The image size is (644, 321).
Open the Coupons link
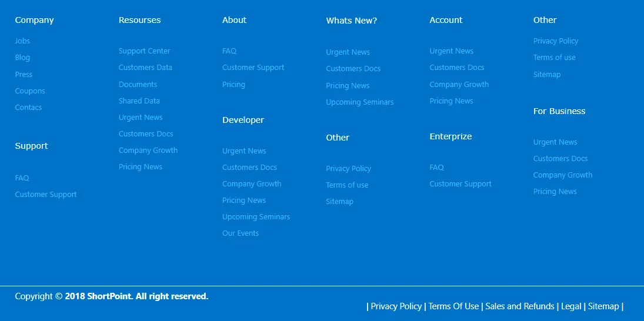30,91
